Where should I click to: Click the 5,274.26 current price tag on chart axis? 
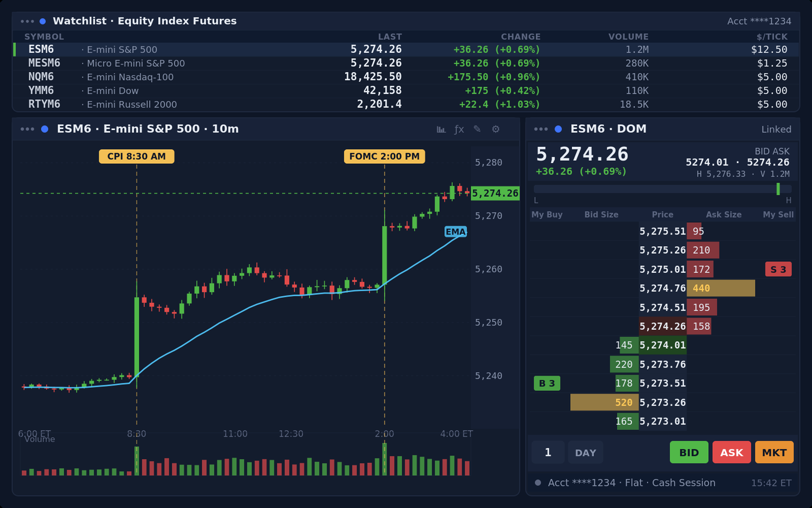pos(495,193)
